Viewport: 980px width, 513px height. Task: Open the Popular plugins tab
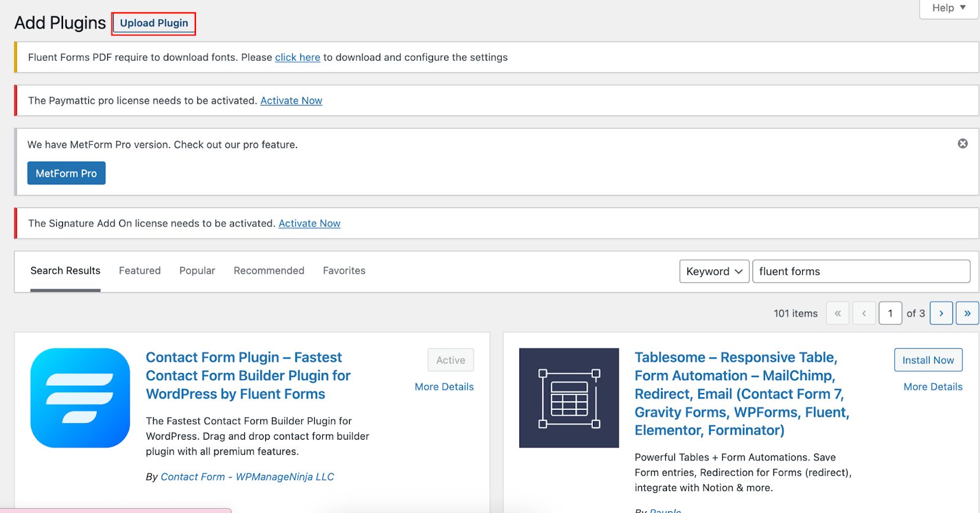point(197,271)
